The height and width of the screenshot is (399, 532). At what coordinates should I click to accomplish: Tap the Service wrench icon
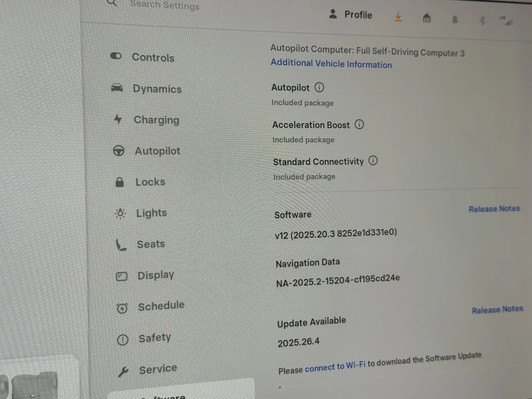[123, 371]
